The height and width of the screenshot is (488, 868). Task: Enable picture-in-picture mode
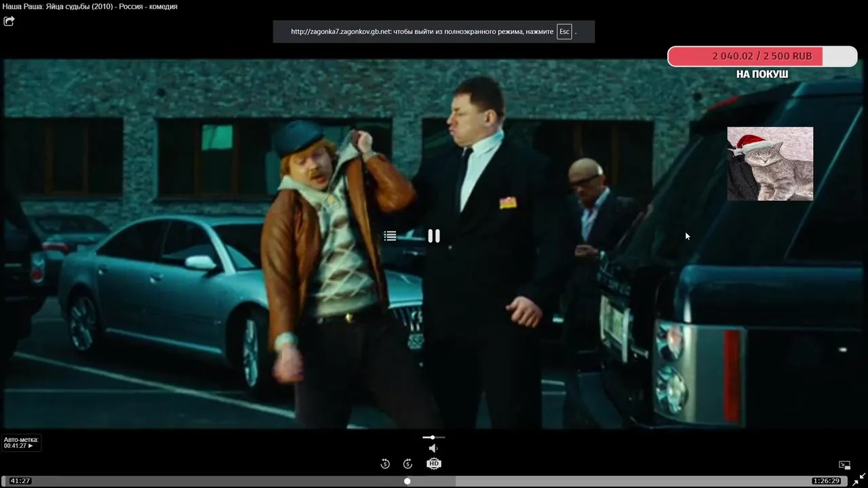click(844, 465)
